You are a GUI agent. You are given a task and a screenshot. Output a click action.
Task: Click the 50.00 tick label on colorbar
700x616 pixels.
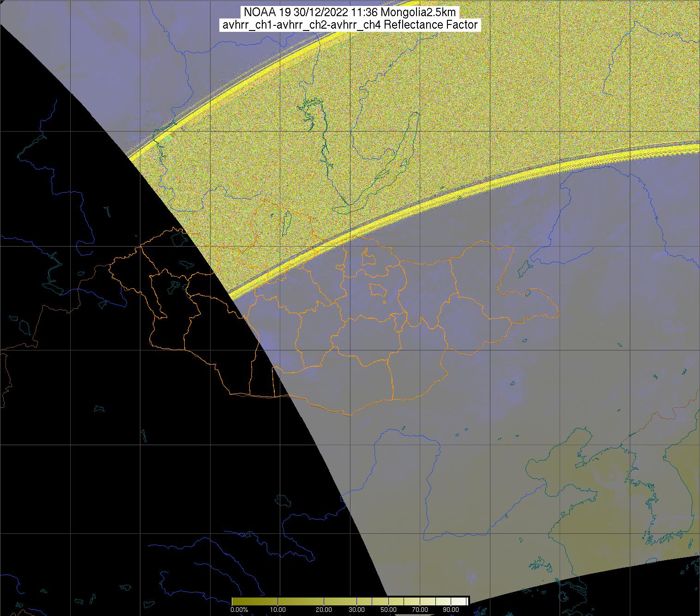tap(388, 610)
